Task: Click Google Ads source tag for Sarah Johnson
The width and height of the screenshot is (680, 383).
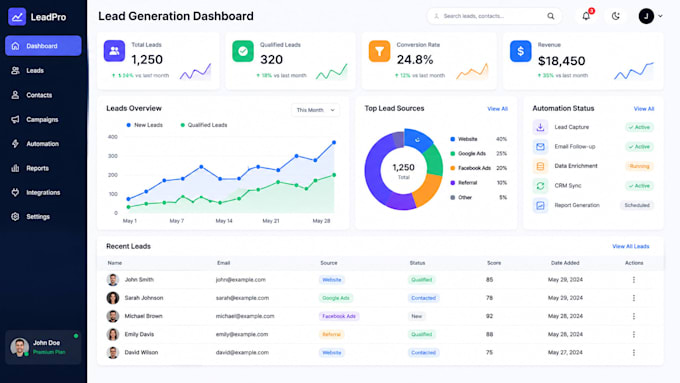Action: pos(336,298)
